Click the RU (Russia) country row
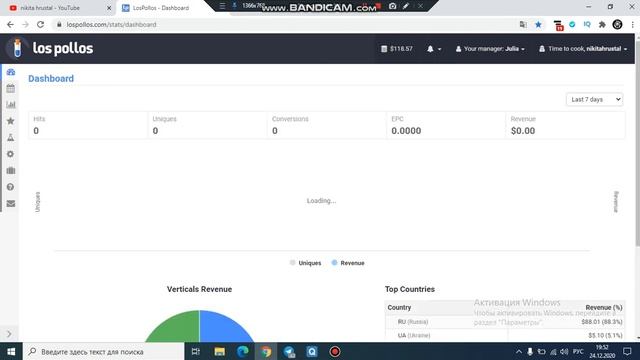 click(505, 322)
